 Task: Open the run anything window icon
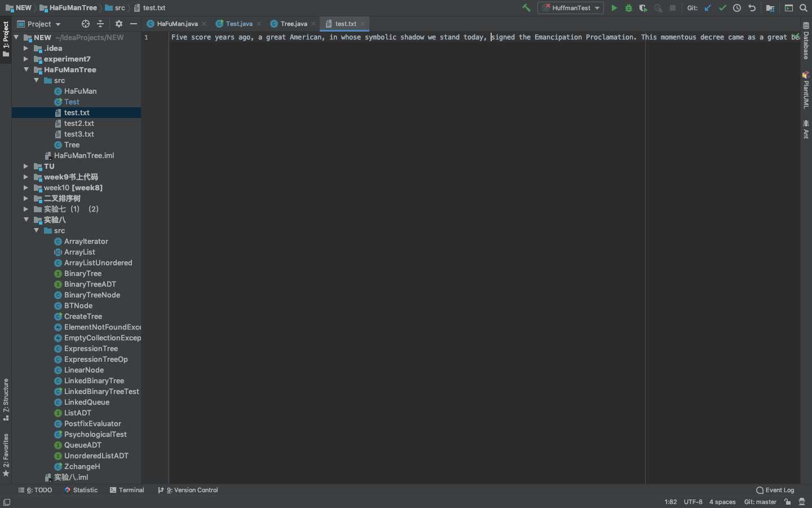pos(789,8)
